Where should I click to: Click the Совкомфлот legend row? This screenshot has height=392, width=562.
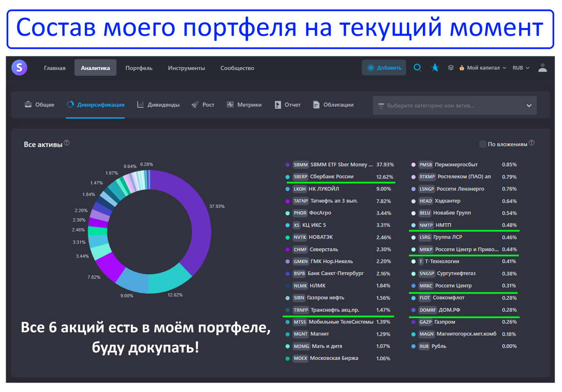465,298
